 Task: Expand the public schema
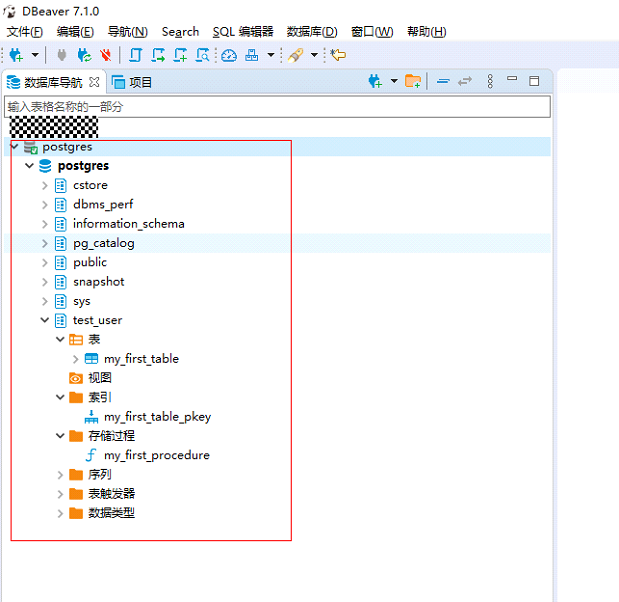45,263
